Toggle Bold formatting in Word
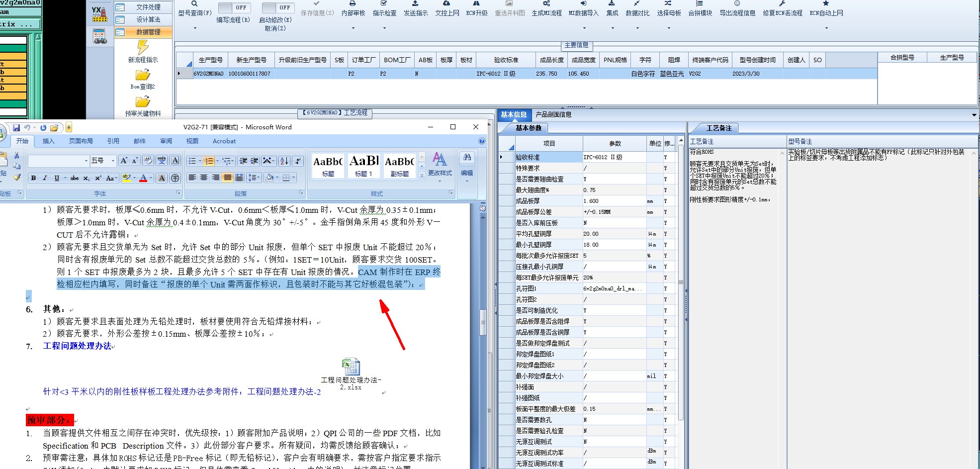 33,178
